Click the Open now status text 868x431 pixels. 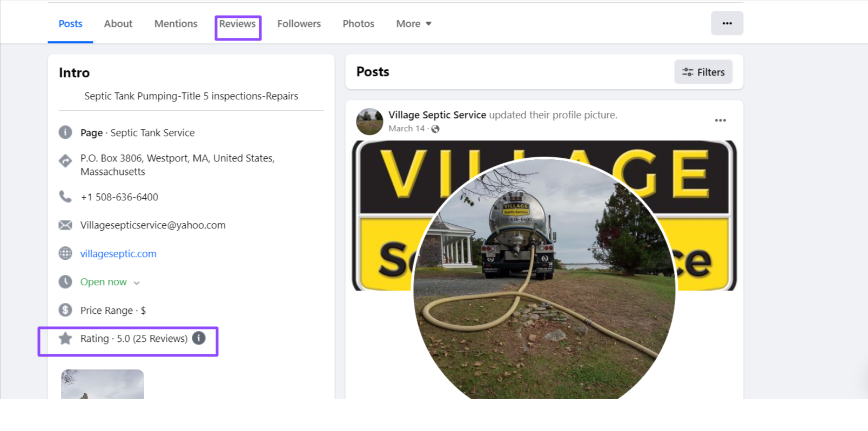103,282
